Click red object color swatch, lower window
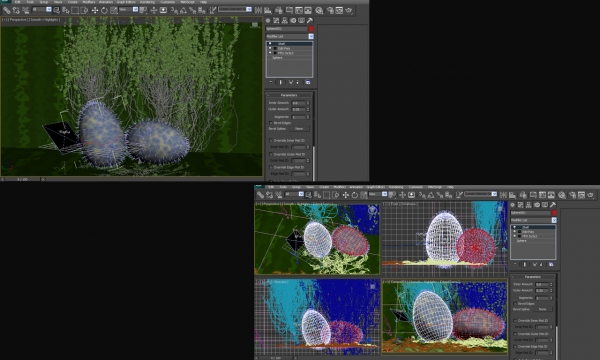The height and width of the screenshot is (360, 600). click(x=554, y=213)
